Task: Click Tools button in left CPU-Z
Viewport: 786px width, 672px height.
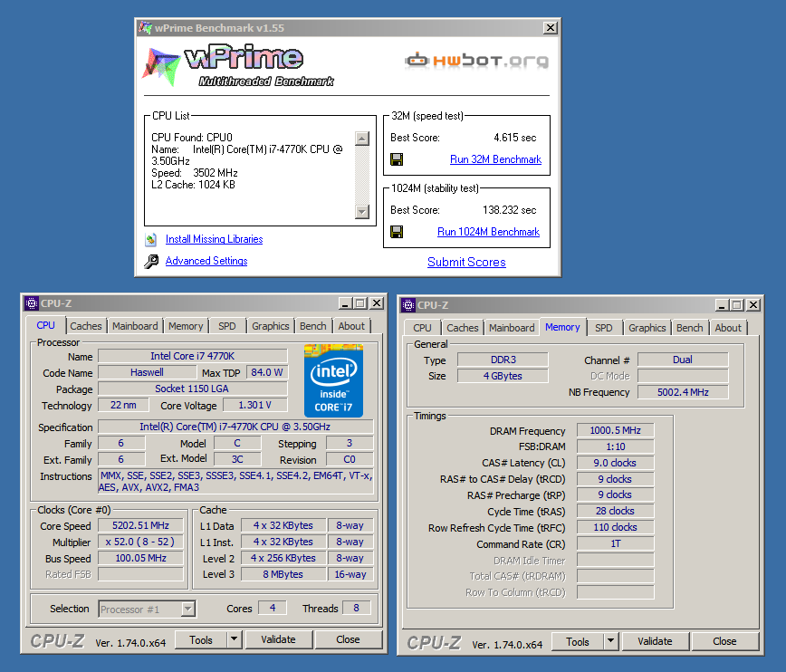Action: click(x=201, y=639)
